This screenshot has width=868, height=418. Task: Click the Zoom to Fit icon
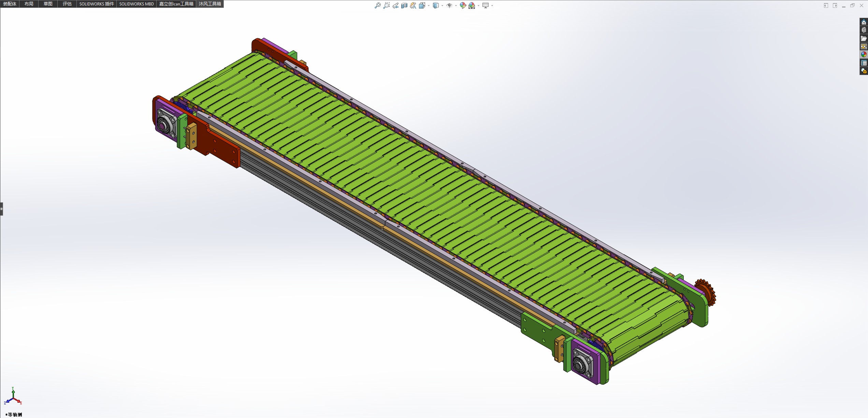click(x=377, y=5)
